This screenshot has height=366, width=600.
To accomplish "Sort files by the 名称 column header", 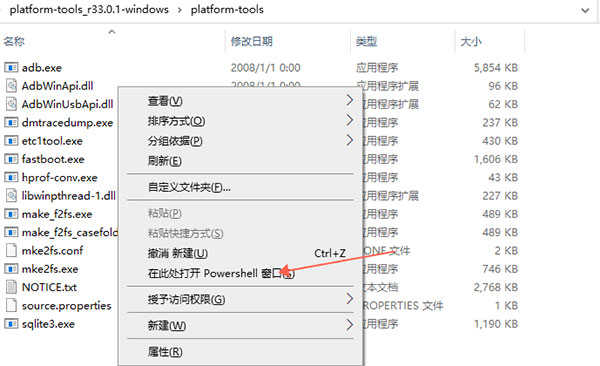I will 14,41.
